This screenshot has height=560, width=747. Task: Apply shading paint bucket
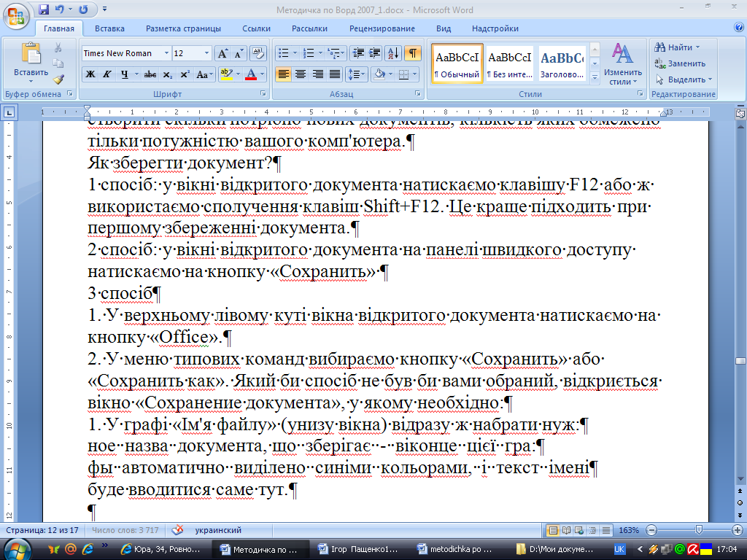tap(379, 74)
